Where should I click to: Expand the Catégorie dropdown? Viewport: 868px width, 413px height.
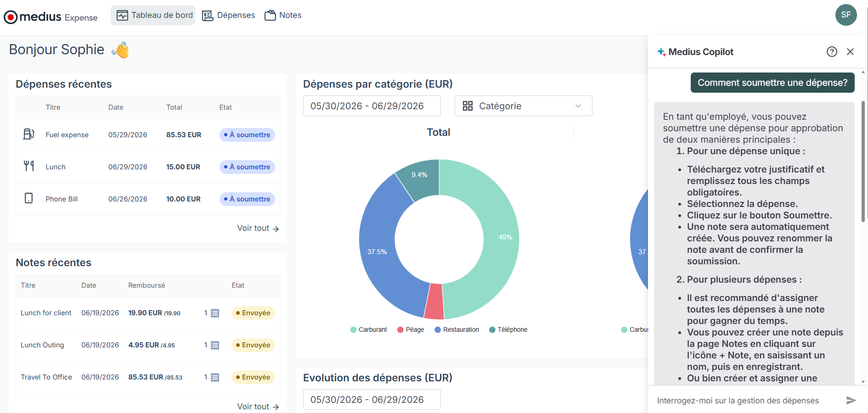524,106
